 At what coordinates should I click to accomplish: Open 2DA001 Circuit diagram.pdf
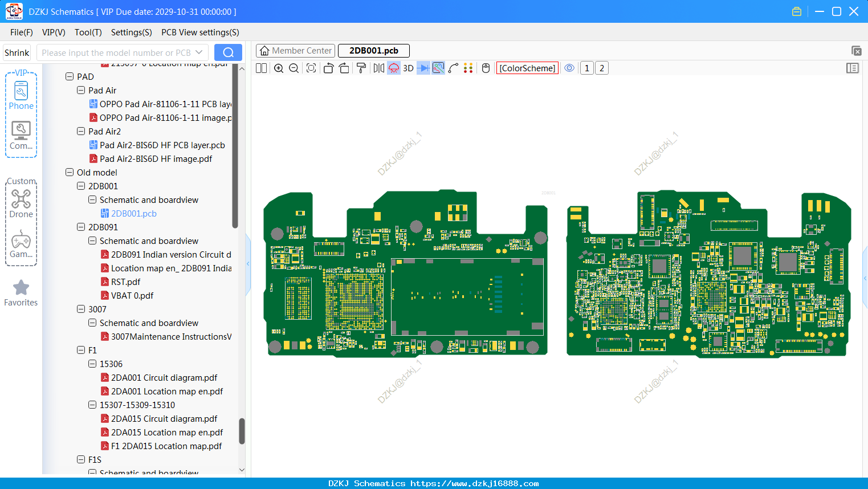pyautogui.click(x=159, y=377)
